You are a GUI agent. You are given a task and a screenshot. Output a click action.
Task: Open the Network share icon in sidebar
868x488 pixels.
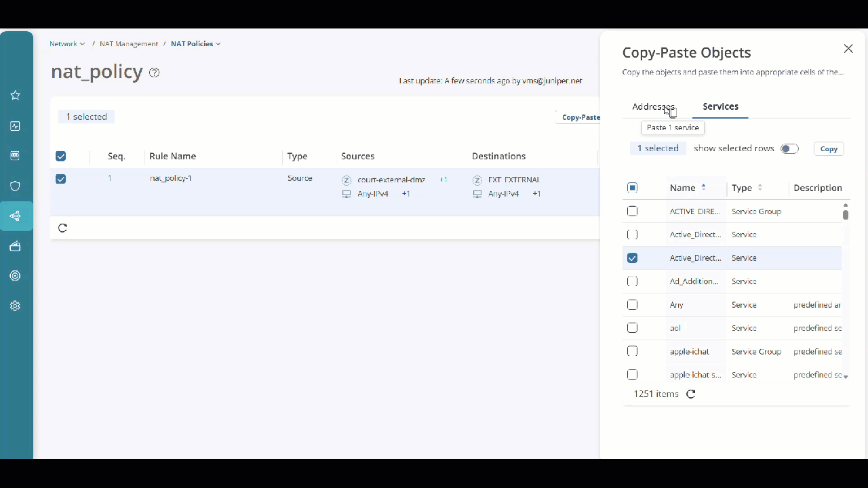coord(15,216)
